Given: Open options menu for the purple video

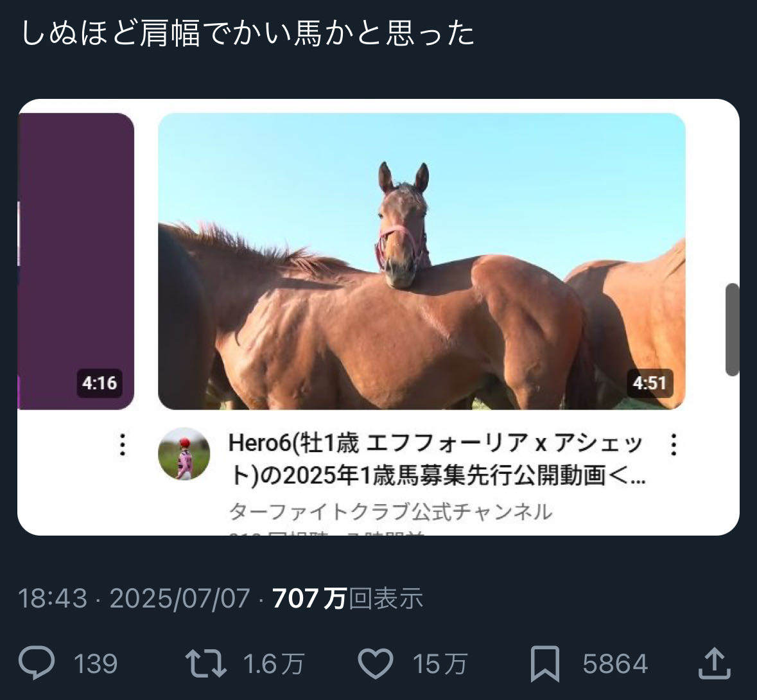Looking at the screenshot, I should [x=123, y=444].
